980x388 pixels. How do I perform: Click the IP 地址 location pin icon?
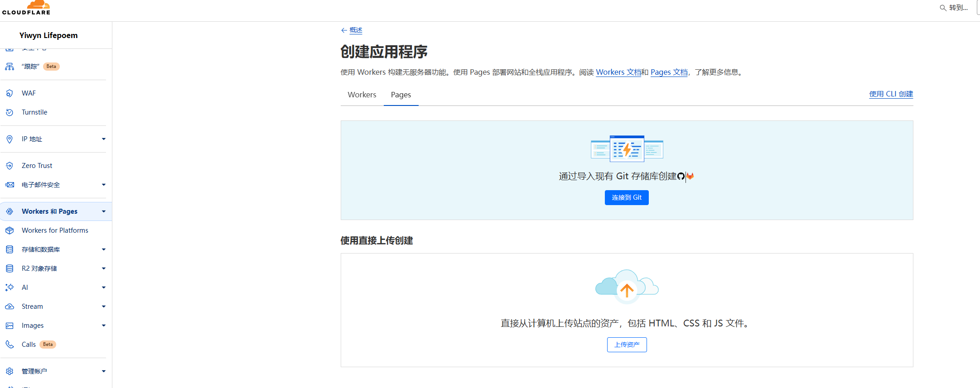(x=10, y=139)
